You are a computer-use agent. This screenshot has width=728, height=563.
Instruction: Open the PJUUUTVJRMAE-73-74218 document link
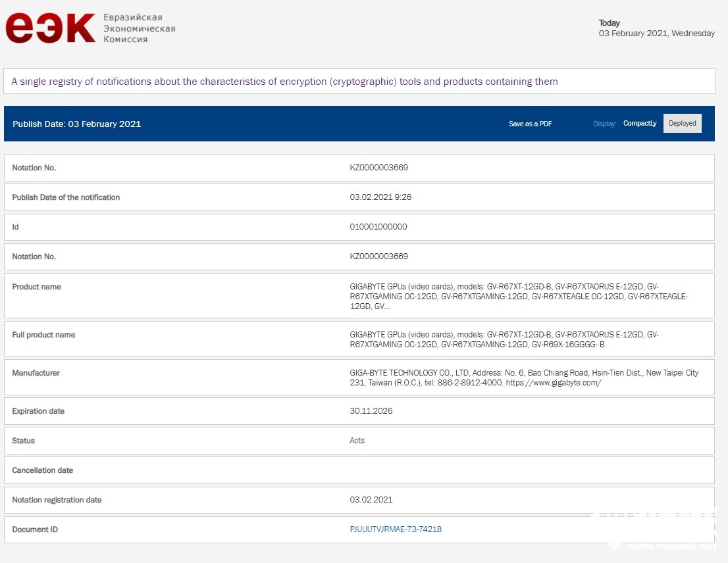click(x=396, y=529)
